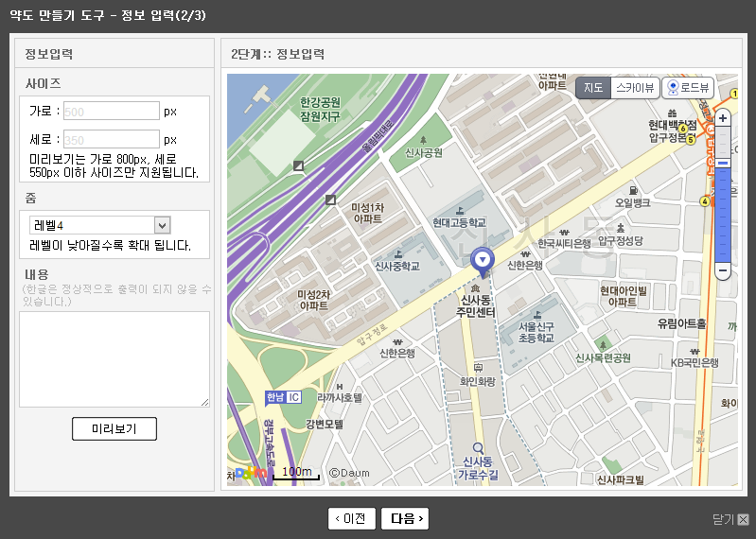Click the map zoom slider handle
The height and width of the screenshot is (539, 756).
[x=723, y=163]
